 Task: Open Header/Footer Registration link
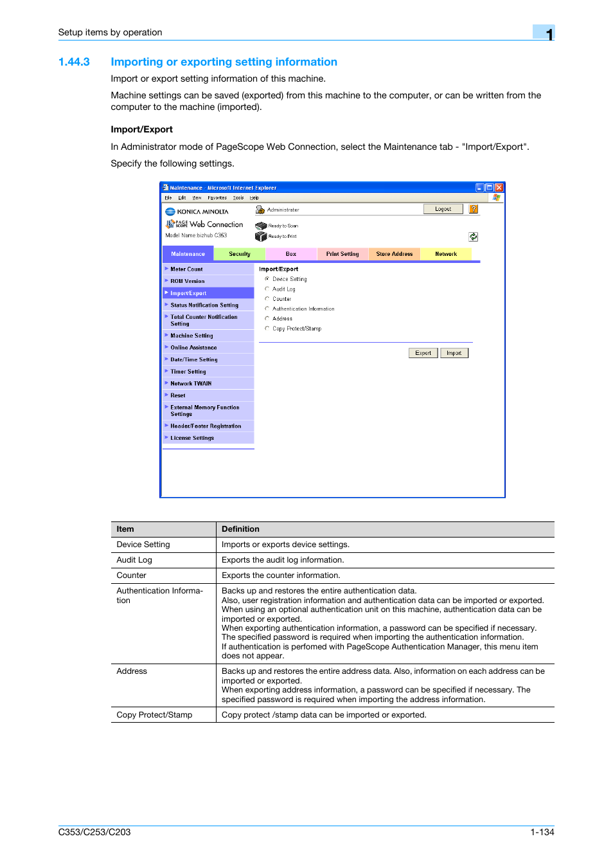coord(206,426)
